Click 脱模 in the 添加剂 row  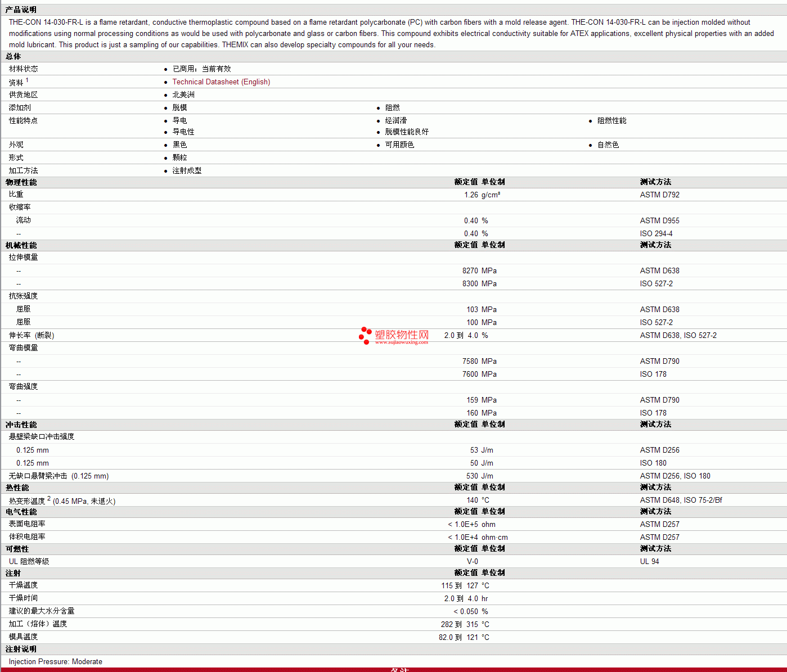pos(180,108)
